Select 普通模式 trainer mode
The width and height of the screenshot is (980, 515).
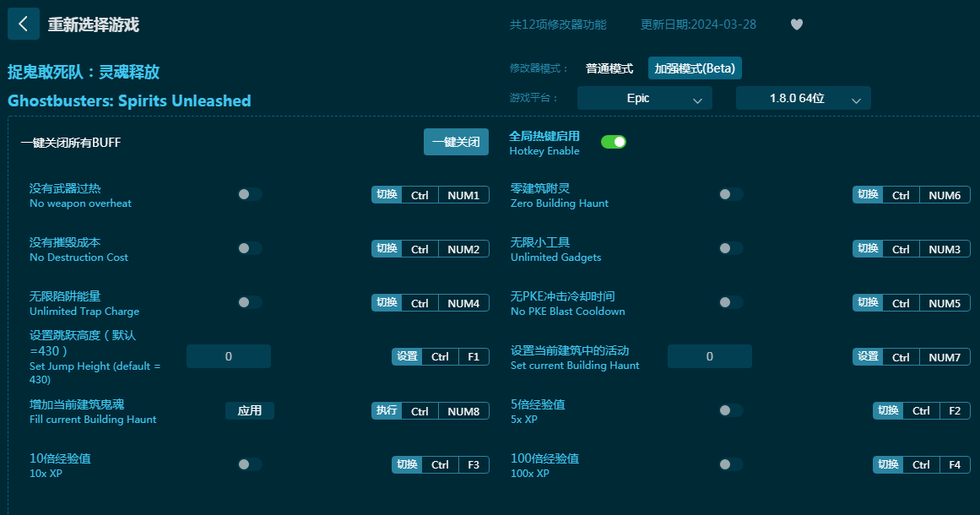609,68
